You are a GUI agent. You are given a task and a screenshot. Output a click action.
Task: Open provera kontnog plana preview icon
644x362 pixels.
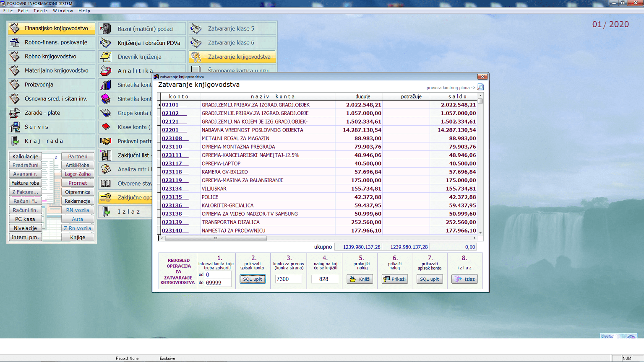(481, 87)
